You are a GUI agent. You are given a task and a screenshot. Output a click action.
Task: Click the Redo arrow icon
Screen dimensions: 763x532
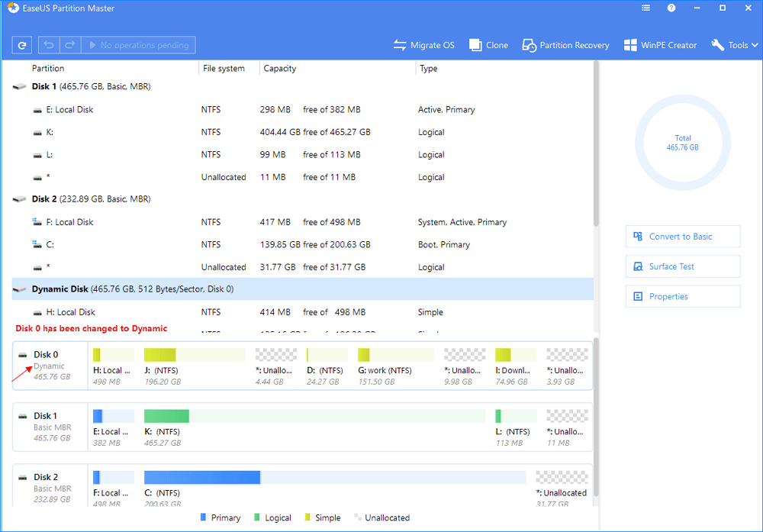(x=68, y=45)
